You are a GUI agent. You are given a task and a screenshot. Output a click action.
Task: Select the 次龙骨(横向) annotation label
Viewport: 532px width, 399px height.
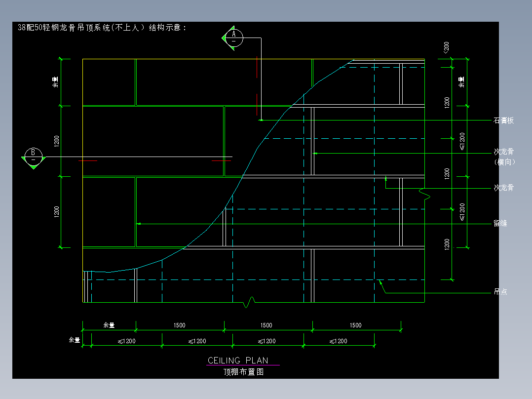click(x=504, y=157)
